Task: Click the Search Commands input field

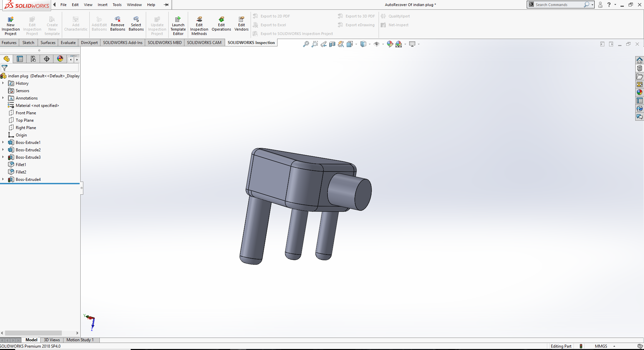Action: [x=558, y=5]
